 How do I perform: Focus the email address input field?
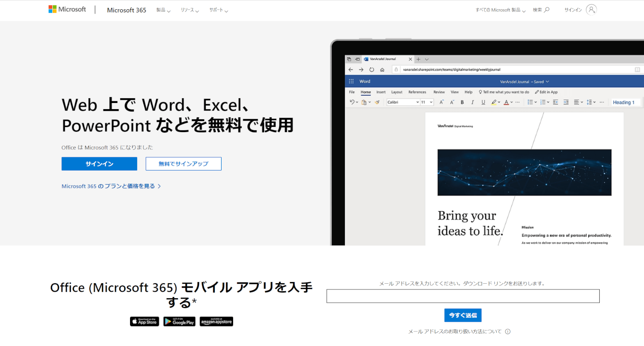click(x=463, y=296)
